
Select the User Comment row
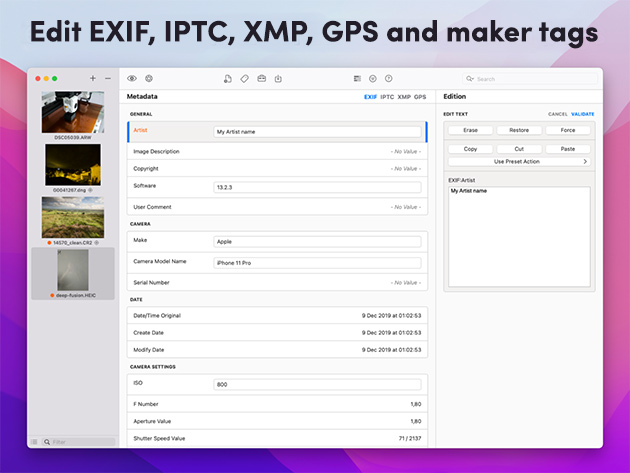point(277,207)
